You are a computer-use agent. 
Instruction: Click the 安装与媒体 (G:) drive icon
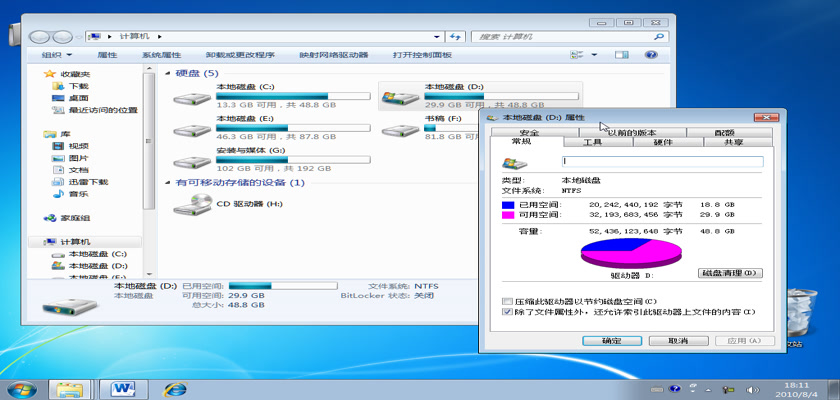(x=190, y=159)
